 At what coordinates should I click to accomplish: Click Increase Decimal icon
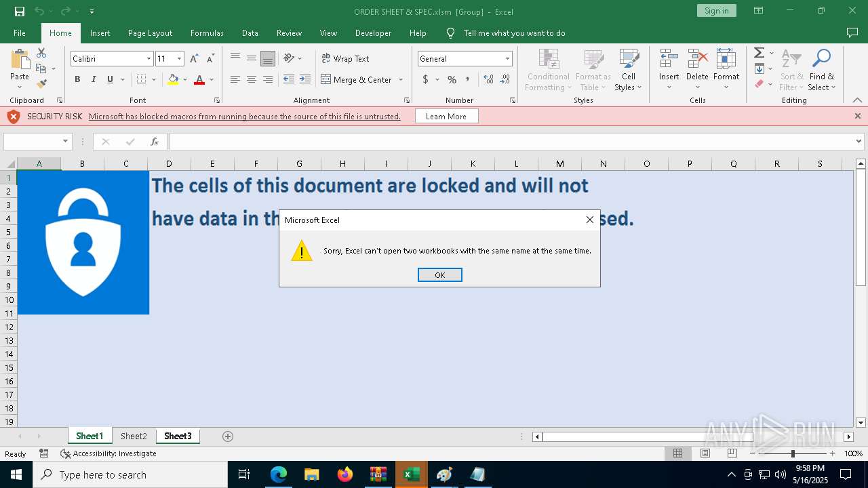[x=488, y=79]
